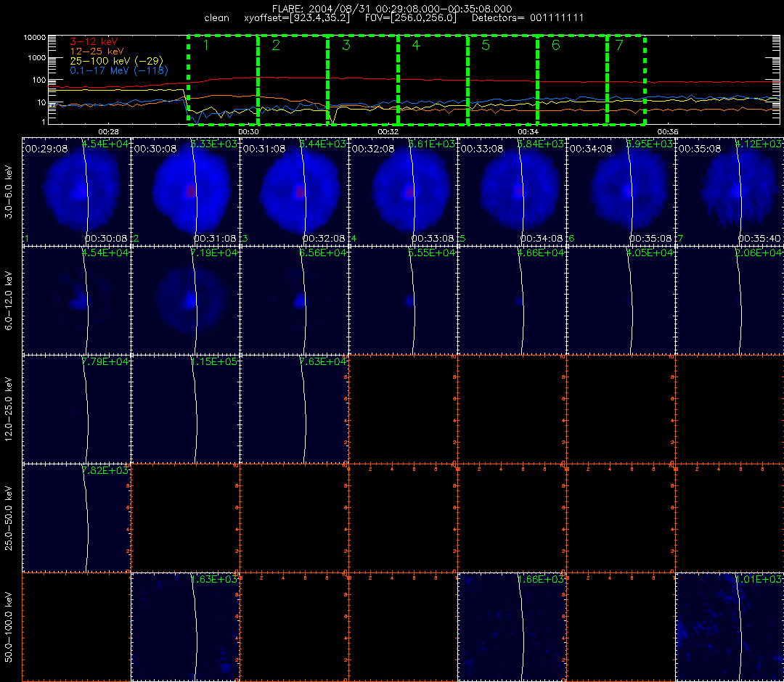Click the 6.56E+04 peak value
The image size is (784, 682).
pyautogui.click(x=323, y=252)
